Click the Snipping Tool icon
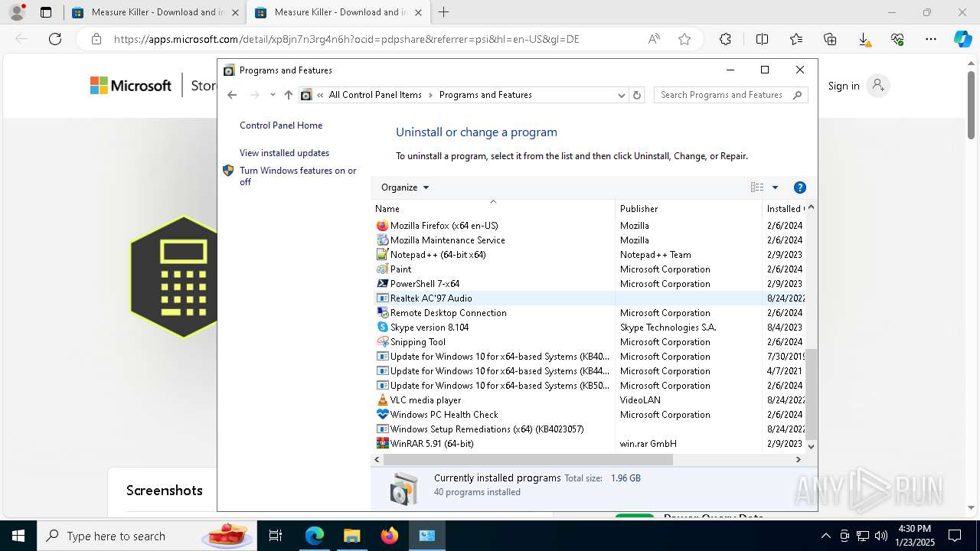The height and width of the screenshot is (551, 980). pyautogui.click(x=383, y=342)
